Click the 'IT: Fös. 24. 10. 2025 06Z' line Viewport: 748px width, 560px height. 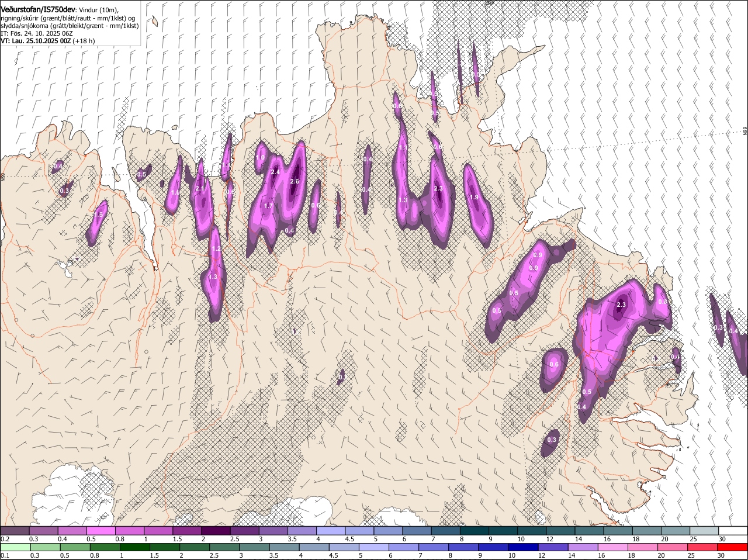37,33
